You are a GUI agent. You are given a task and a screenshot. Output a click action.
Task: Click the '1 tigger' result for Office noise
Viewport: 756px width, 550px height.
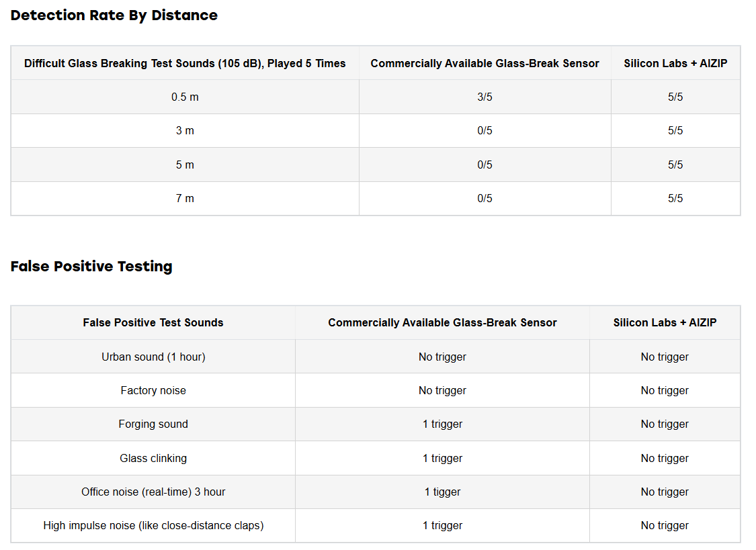(x=443, y=492)
